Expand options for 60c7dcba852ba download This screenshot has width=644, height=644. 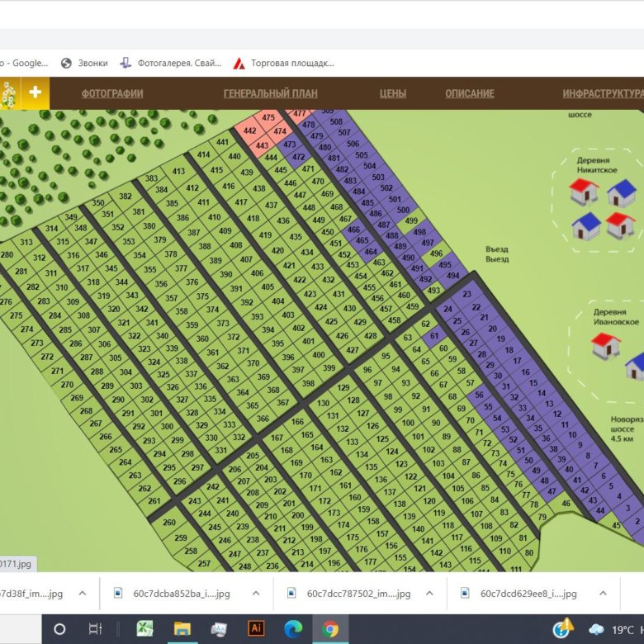255,593
